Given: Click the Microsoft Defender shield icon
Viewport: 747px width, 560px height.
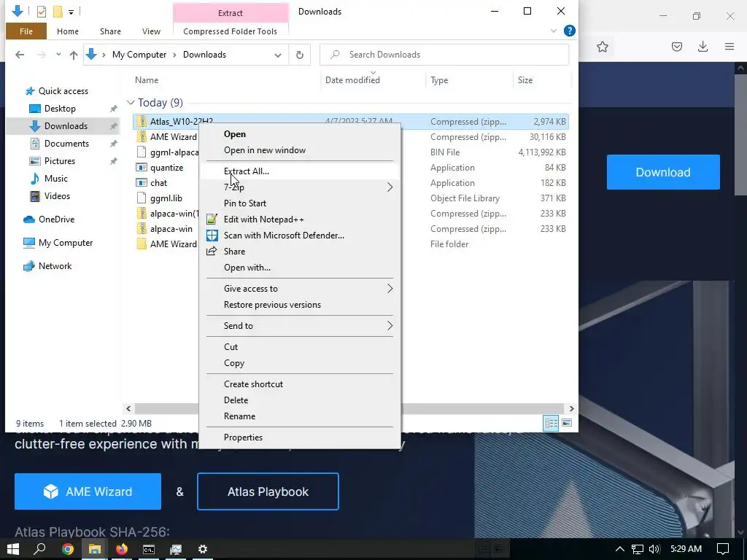Looking at the screenshot, I should point(212,236).
